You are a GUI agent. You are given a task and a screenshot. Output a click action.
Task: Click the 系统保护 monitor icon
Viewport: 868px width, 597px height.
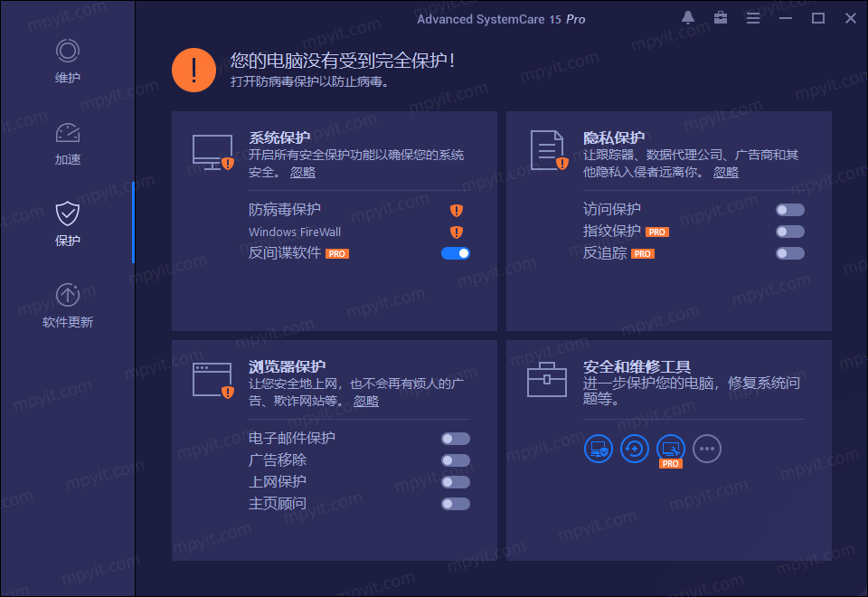[213, 152]
